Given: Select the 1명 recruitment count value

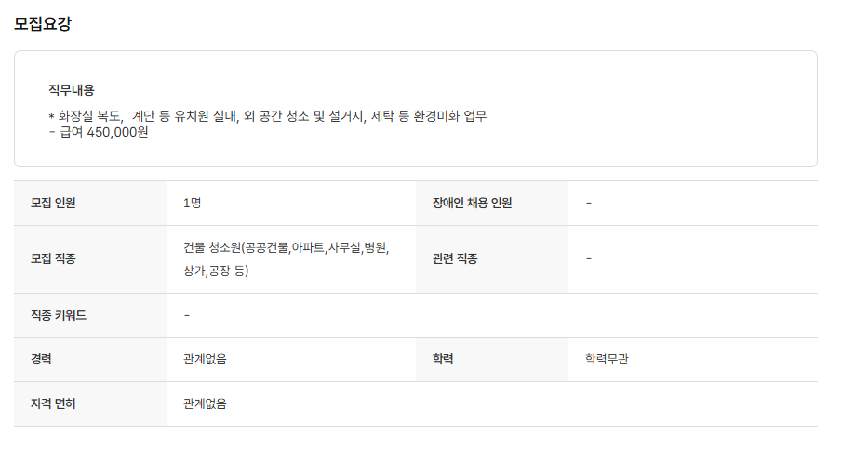Looking at the screenshot, I should pos(192,203).
